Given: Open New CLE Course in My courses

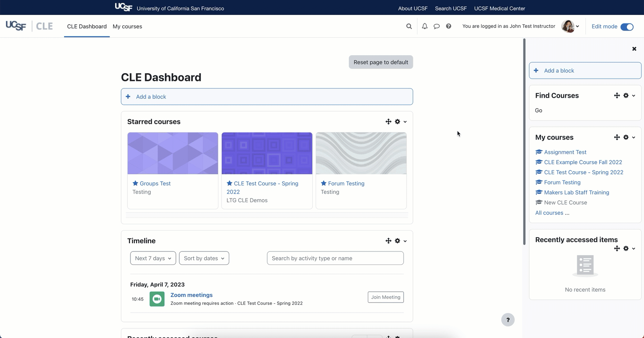Looking at the screenshot, I should click(x=565, y=203).
